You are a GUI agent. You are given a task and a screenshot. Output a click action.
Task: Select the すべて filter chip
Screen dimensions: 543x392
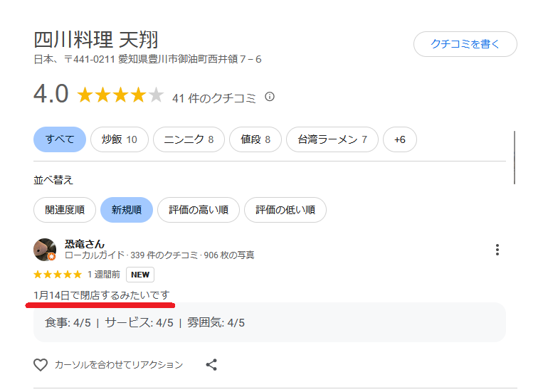(60, 139)
